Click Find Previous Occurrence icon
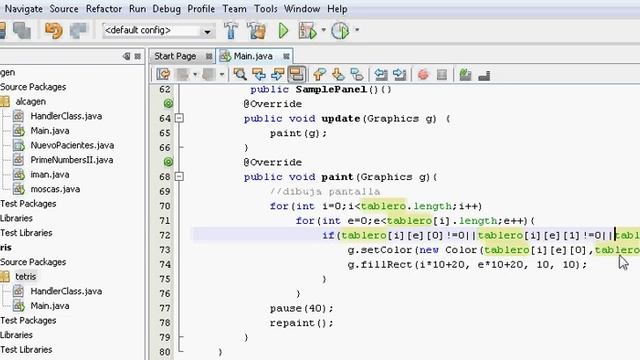640x360 pixels. 259,74
